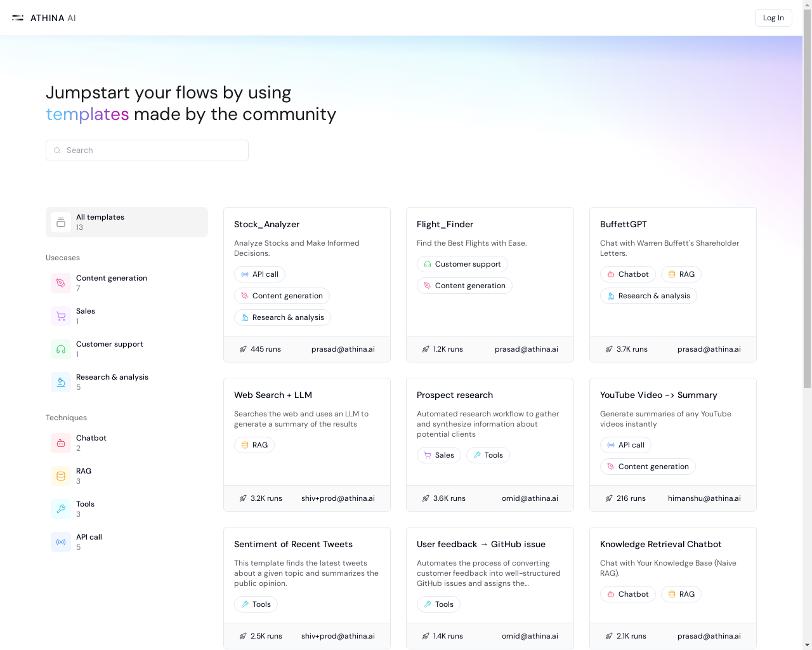Image resolution: width=812 pixels, height=650 pixels.
Task: Click Sales tag on Prospect research card
Action: pyautogui.click(x=438, y=455)
